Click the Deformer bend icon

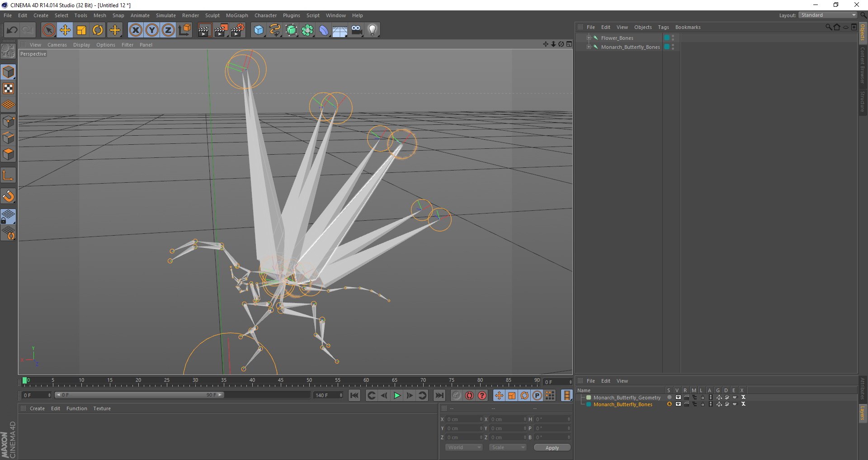point(324,30)
